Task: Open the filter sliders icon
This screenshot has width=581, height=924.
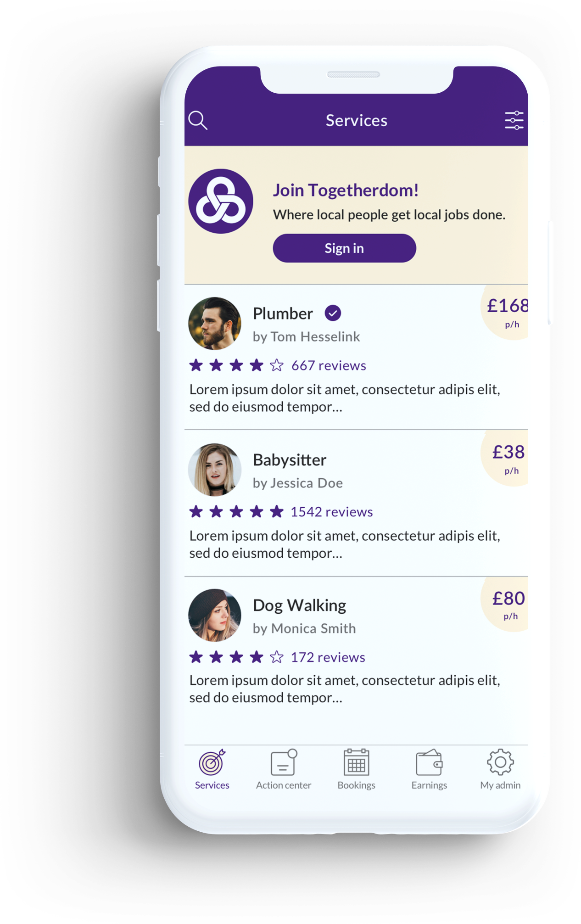Action: [x=514, y=120]
